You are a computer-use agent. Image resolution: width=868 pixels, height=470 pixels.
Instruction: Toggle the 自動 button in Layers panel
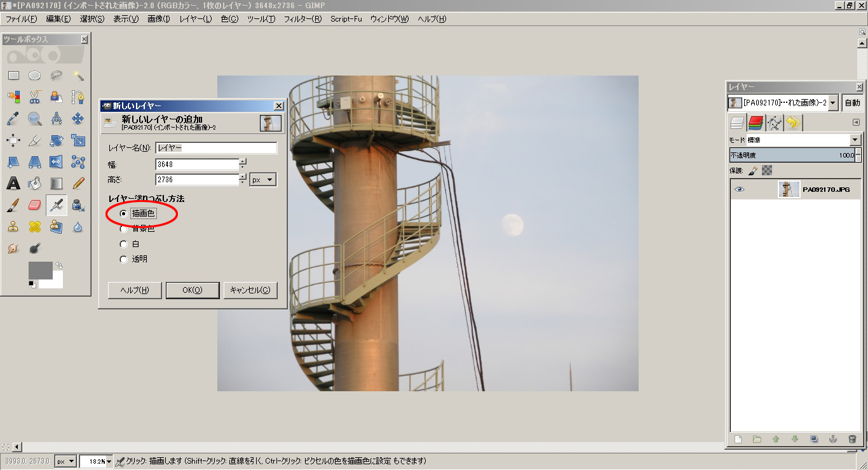(852, 103)
